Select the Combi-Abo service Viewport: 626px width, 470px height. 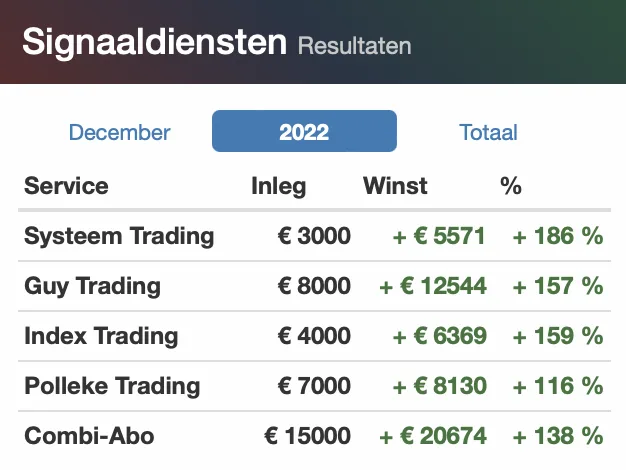coord(89,436)
